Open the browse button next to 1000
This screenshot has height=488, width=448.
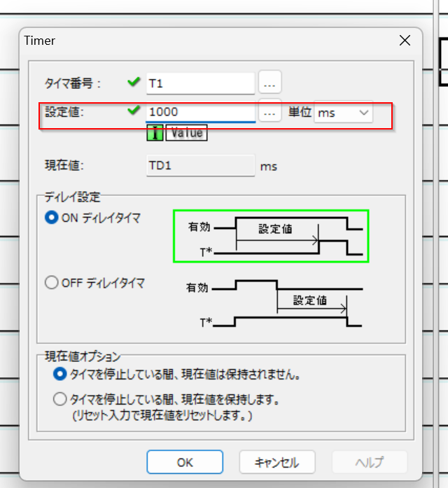point(269,111)
